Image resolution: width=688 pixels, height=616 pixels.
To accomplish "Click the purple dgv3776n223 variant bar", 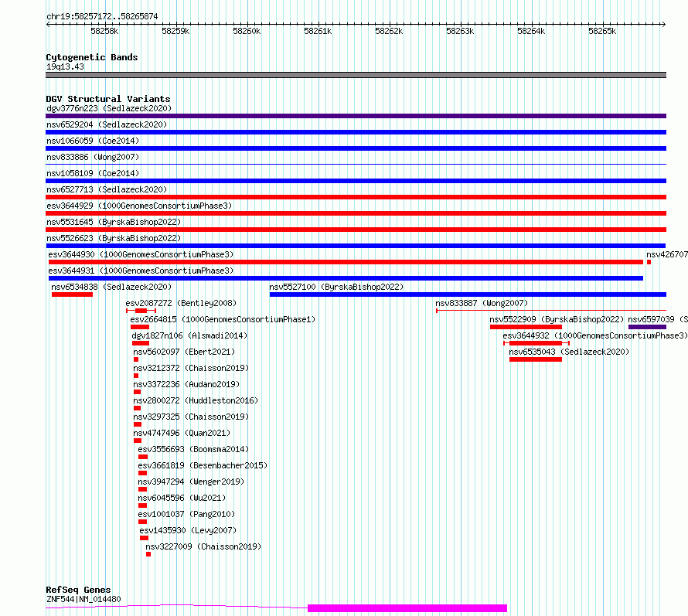I will click(356, 116).
